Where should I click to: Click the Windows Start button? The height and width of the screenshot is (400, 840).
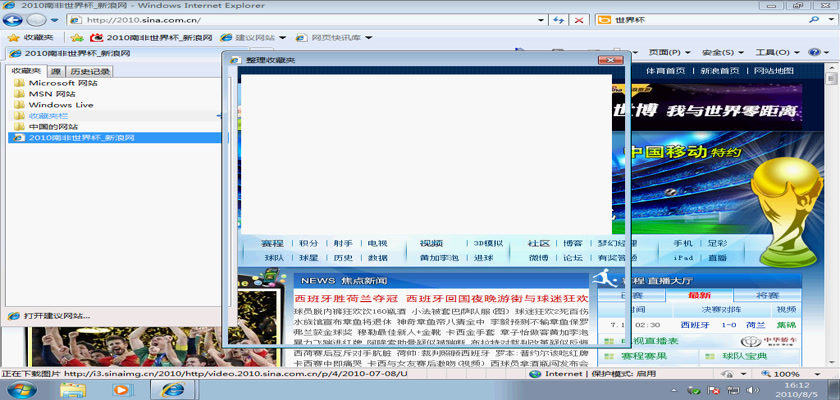click(x=20, y=389)
